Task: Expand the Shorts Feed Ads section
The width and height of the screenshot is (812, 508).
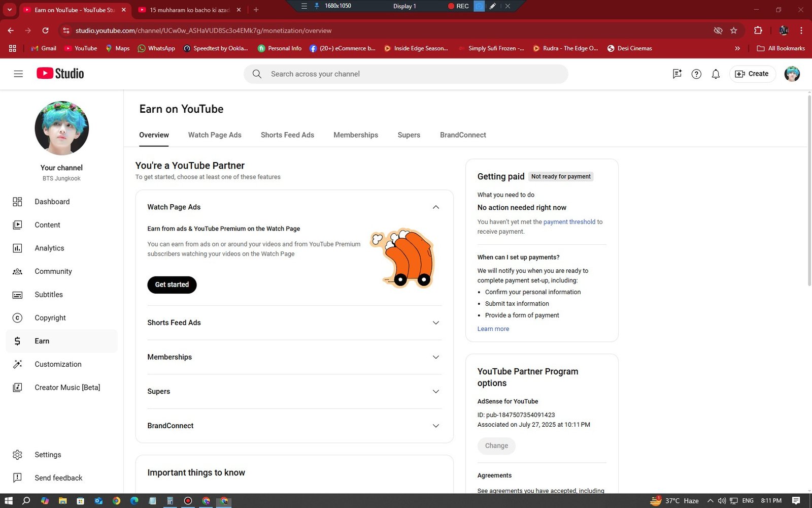Action: (435, 323)
